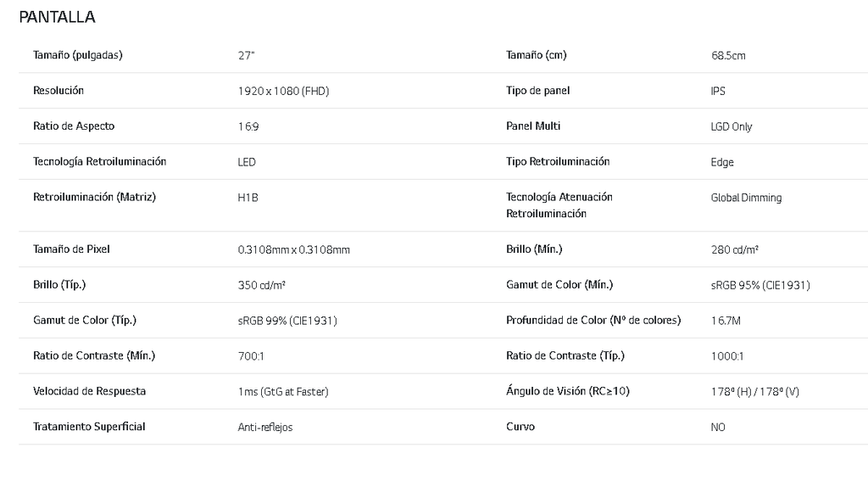This screenshot has width=868, height=481.
Task: Click the 'Ratio de Aspecto' label
Action: 74,126
